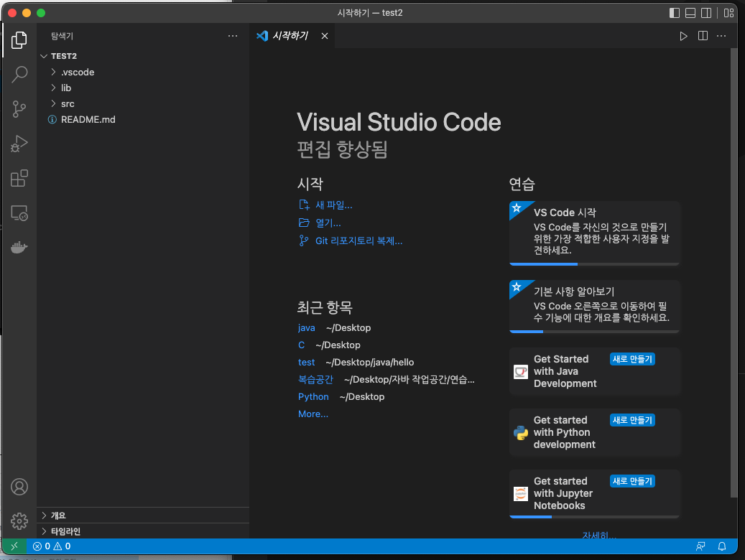Open Explorer Views and More Actions ellipsis

232,36
